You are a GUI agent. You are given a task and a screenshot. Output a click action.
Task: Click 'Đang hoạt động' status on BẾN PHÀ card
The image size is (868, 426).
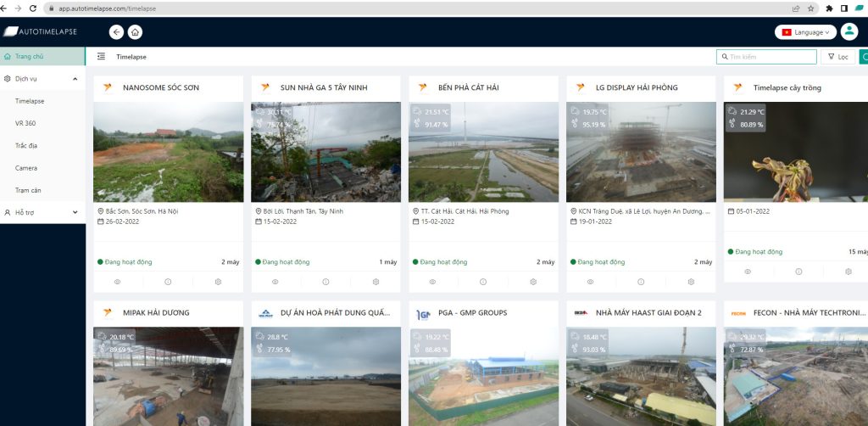[443, 262]
